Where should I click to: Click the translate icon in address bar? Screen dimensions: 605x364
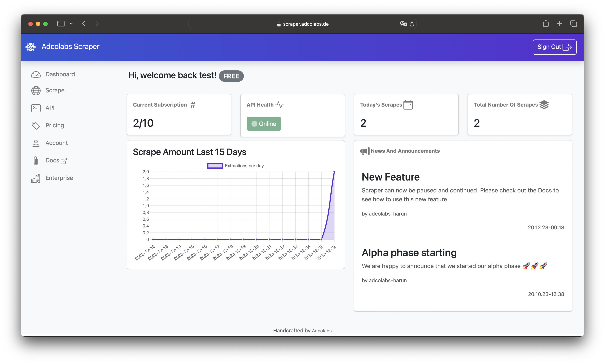(x=403, y=24)
